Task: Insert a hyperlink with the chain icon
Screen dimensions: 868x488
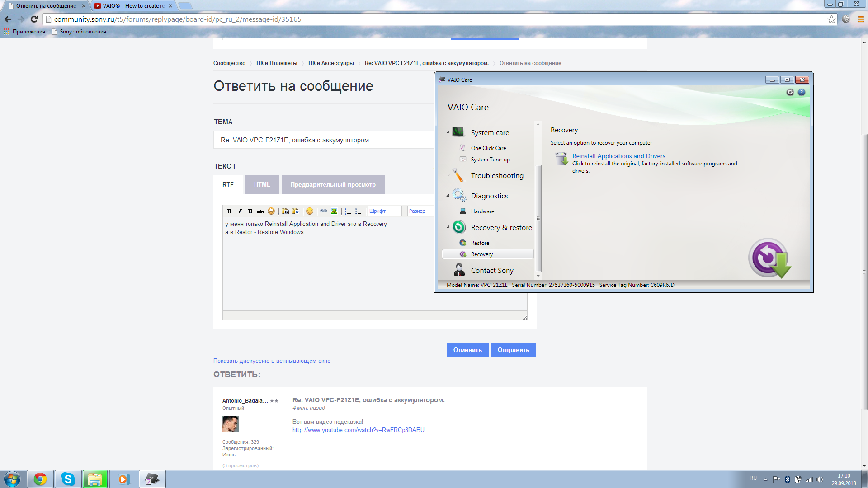Action: point(324,211)
